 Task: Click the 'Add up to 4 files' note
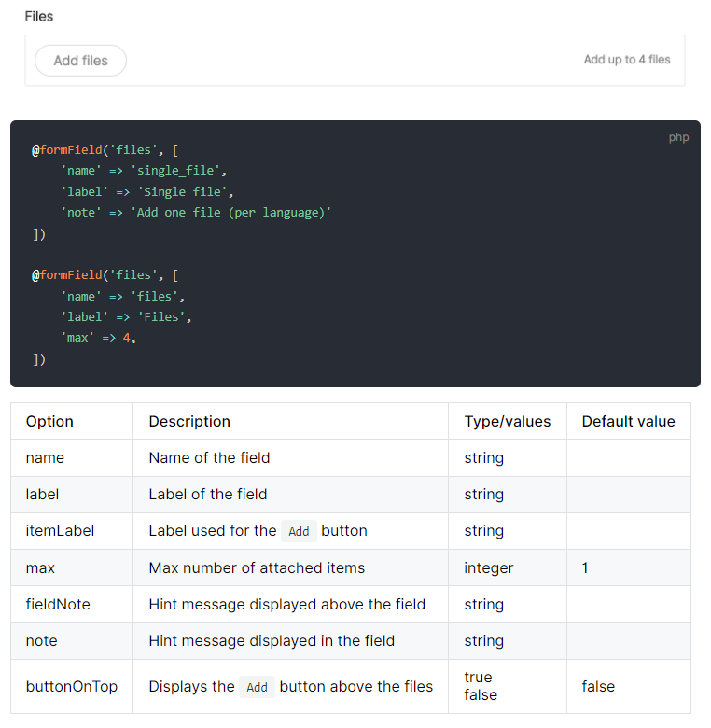pyautogui.click(x=626, y=60)
